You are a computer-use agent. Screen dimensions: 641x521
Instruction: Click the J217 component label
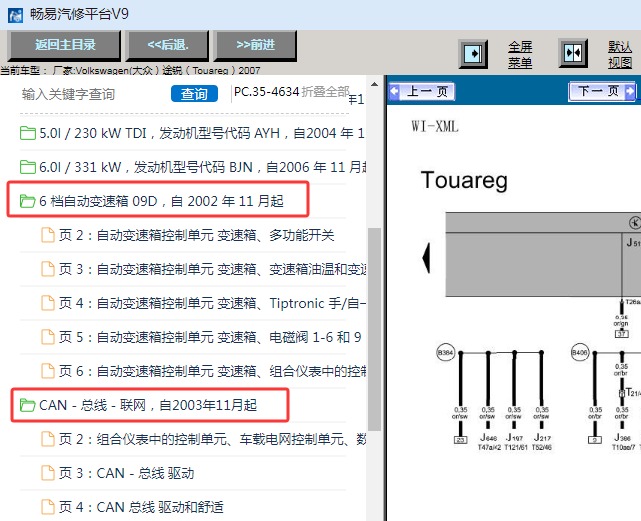tap(542, 437)
